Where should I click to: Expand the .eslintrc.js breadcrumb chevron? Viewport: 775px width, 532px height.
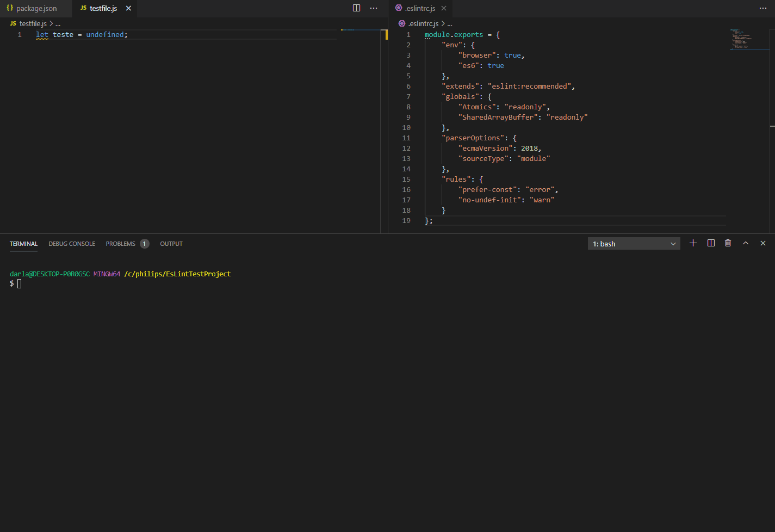tap(443, 23)
